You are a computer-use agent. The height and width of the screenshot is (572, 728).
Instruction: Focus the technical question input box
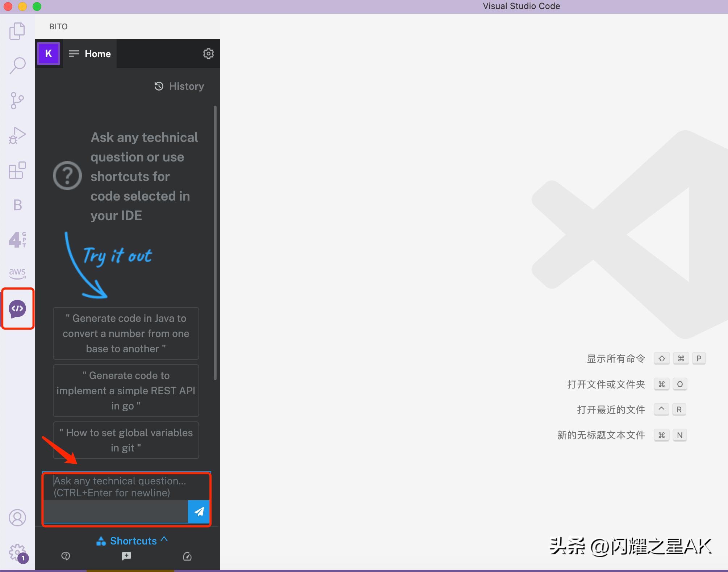click(120, 487)
